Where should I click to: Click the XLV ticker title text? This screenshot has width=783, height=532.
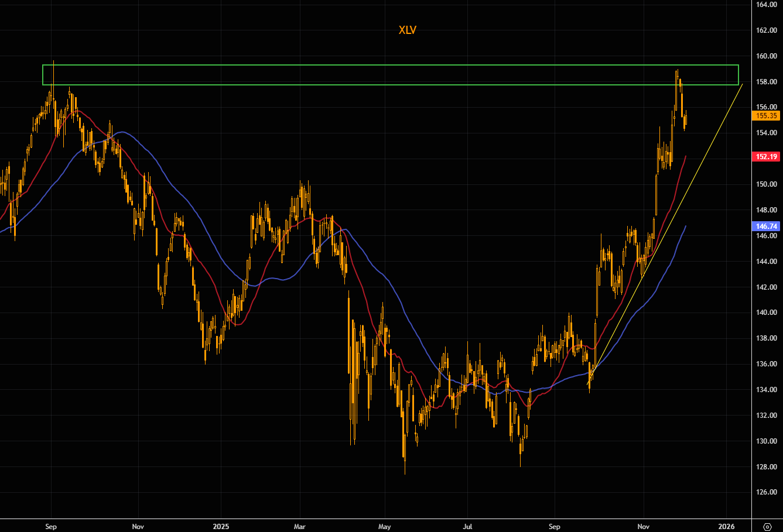click(408, 30)
